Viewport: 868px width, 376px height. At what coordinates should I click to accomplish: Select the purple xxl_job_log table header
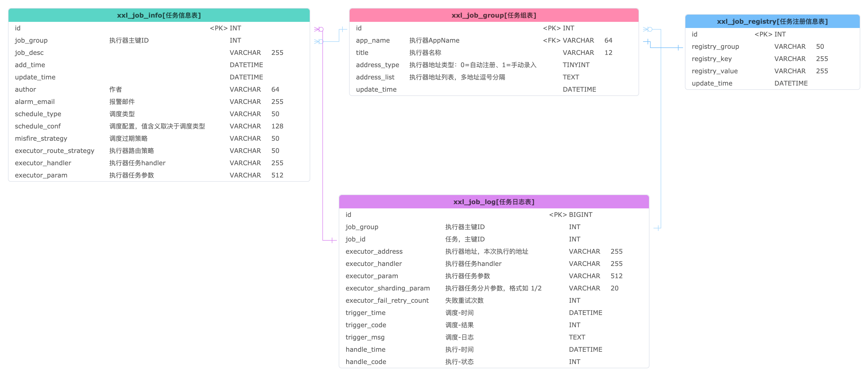[494, 202]
